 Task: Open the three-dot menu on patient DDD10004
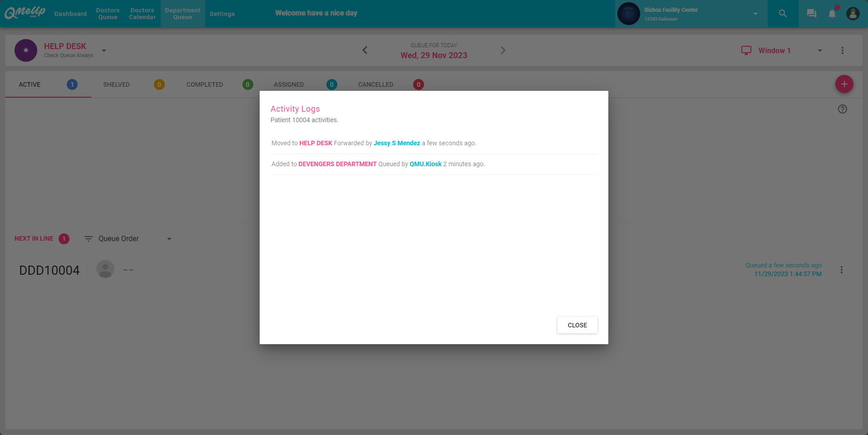coord(841,269)
